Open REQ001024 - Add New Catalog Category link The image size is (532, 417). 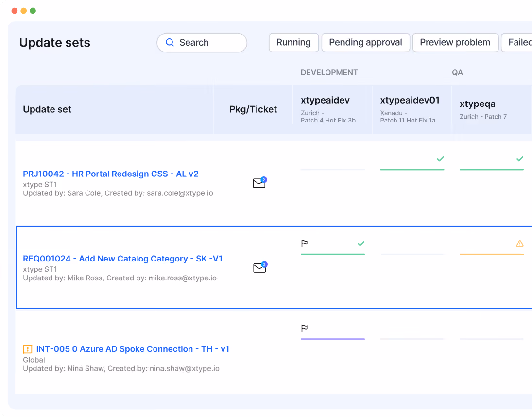click(x=122, y=259)
